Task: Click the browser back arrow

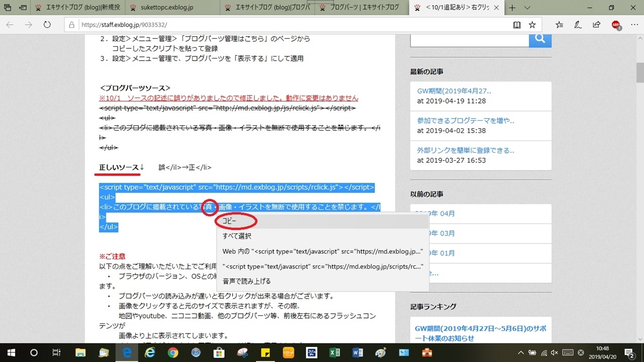Action: coord(10,25)
